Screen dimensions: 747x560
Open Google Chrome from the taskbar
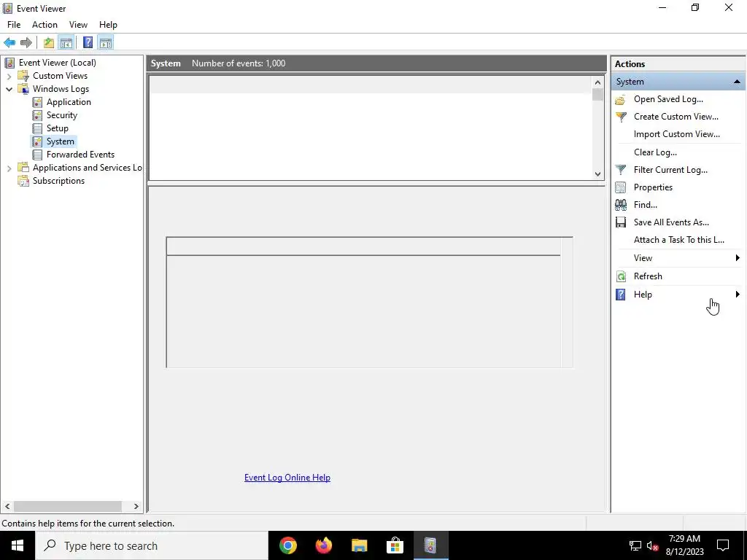(288, 545)
